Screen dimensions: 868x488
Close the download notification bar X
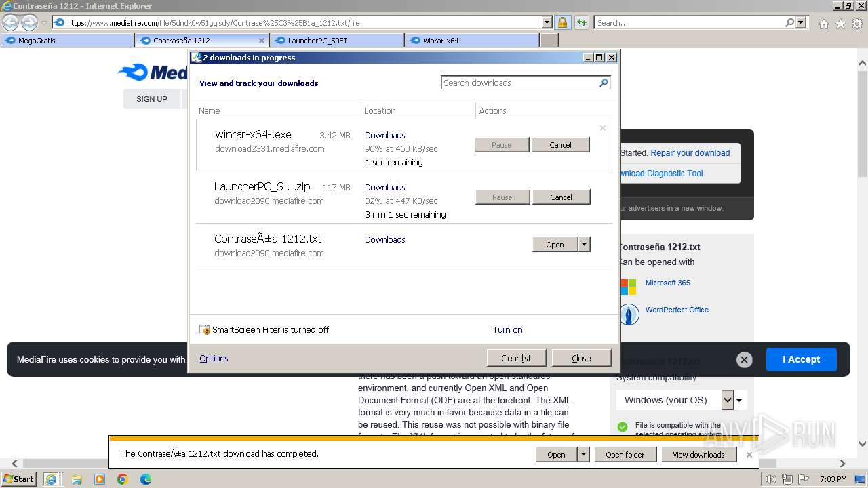click(749, 455)
